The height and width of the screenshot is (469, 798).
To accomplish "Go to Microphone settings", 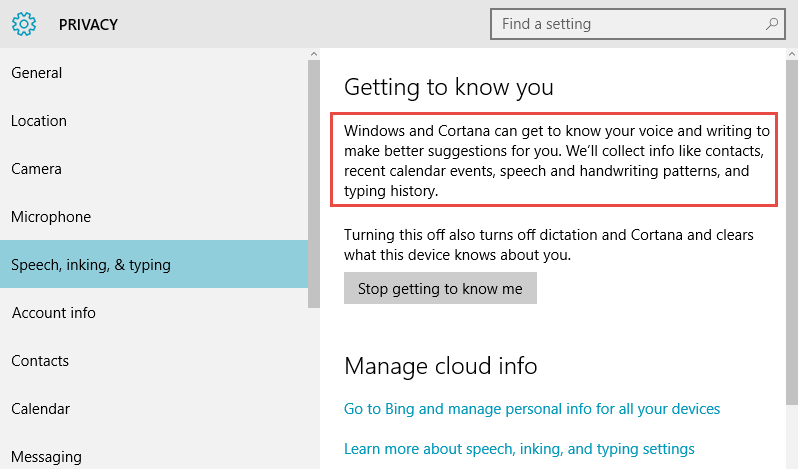I will [x=154, y=216].
